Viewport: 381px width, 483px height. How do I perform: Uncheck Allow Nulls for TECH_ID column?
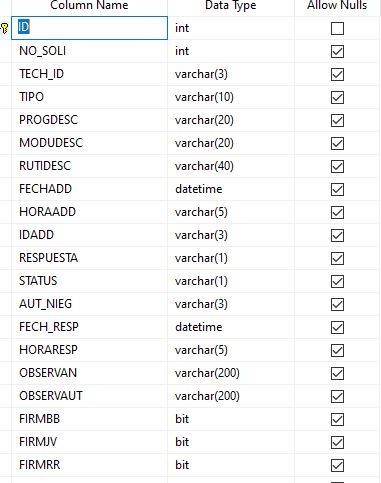click(x=337, y=74)
